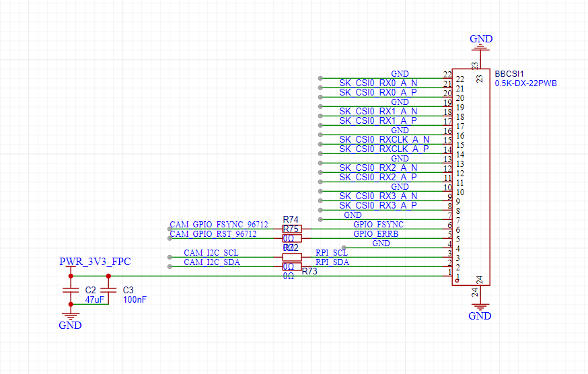The width and height of the screenshot is (588, 374).
Task: Select the 0.5K-DX-22PWB part name text
Action: point(525,83)
